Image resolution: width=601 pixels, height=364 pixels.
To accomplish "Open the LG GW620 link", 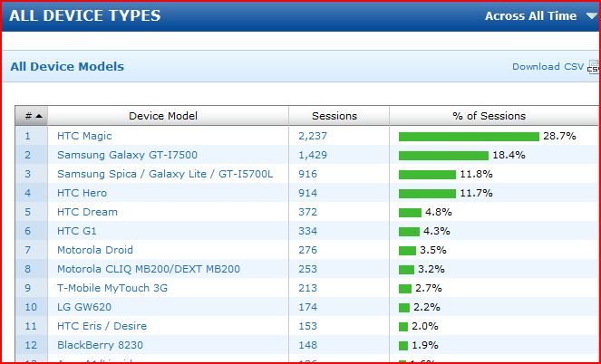I will pyautogui.click(x=84, y=307).
